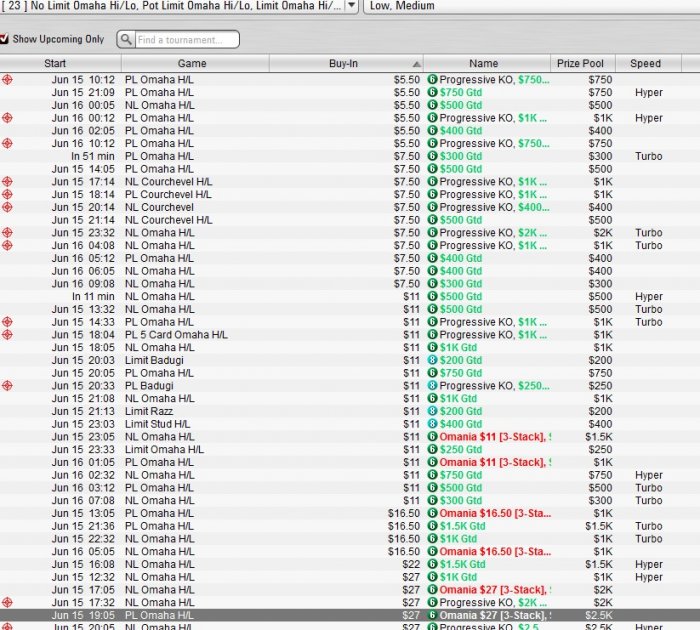Screen dimensions: 700x630
Task: Open Omania $16.50 [3-Sta... at Jun 16 05:05
Action: pyautogui.click(x=495, y=551)
